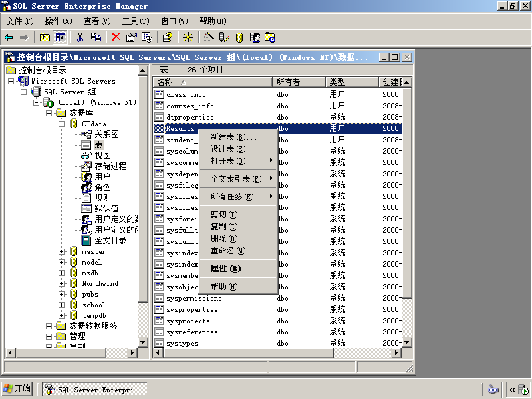Expand the 数据转换服务 folder node
The height and width of the screenshot is (399, 532).
pos(49,326)
